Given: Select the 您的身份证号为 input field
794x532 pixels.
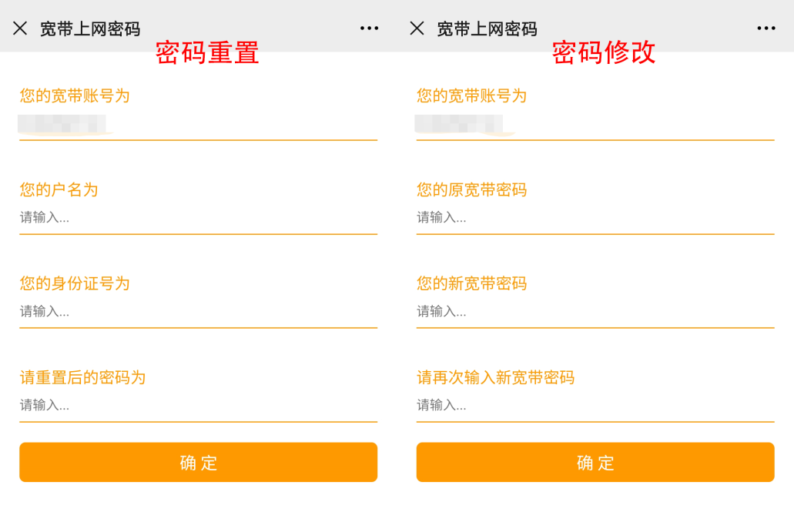Looking at the screenshot, I should pos(198,311).
